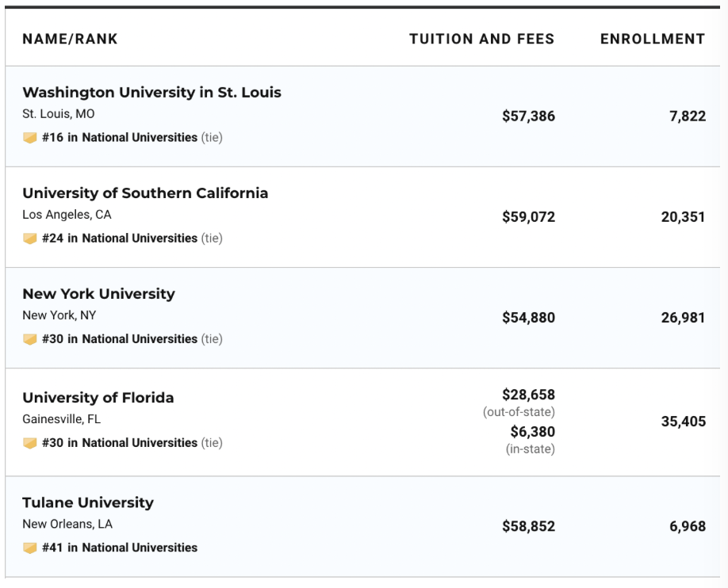Image resolution: width=728 pixels, height=588 pixels.
Task: Open the Tulane University listing
Action: (88, 502)
